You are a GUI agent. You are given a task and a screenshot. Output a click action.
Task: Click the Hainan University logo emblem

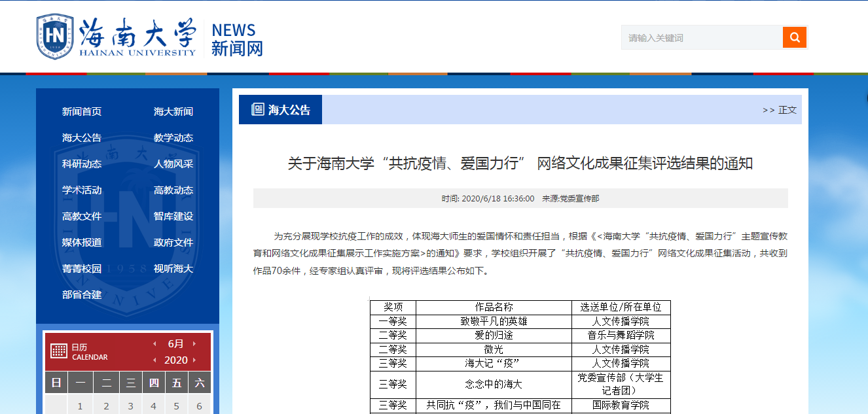pyautogui.click(x=55, y=37)
